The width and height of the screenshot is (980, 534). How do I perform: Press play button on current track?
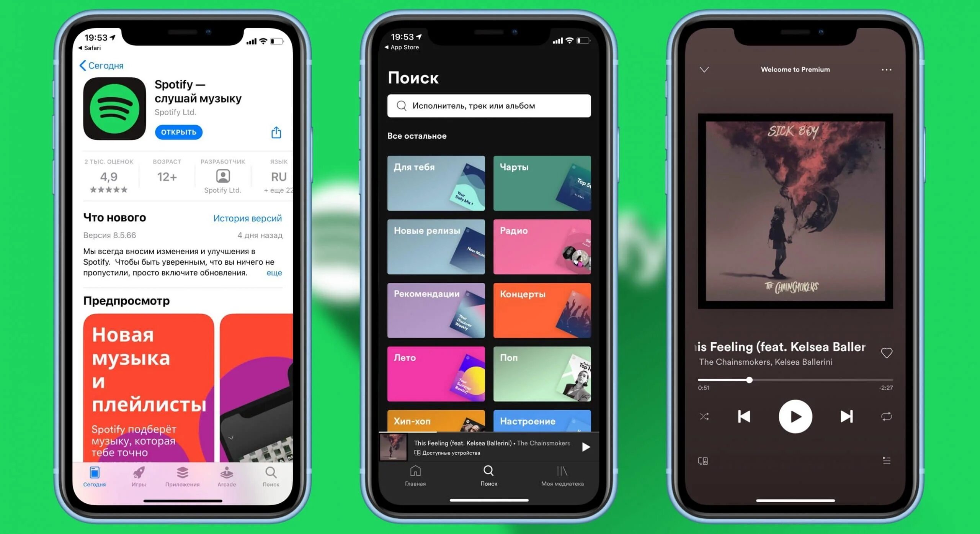point(794,417)
